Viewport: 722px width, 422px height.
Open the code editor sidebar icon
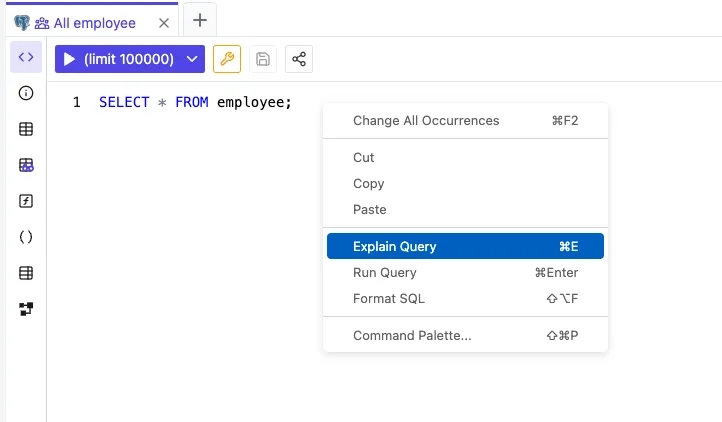pyautogui.click(x=26, y=57)
